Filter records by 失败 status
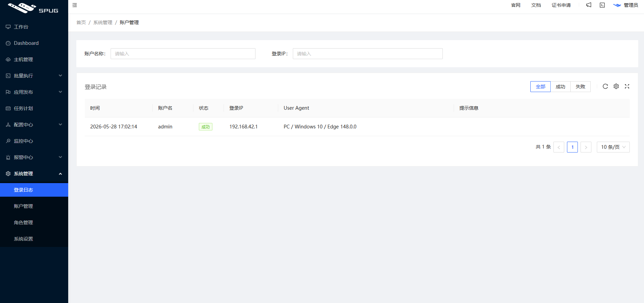Image resolution: width=644 pixels, height=303 pixels. (x=581, y=87)
